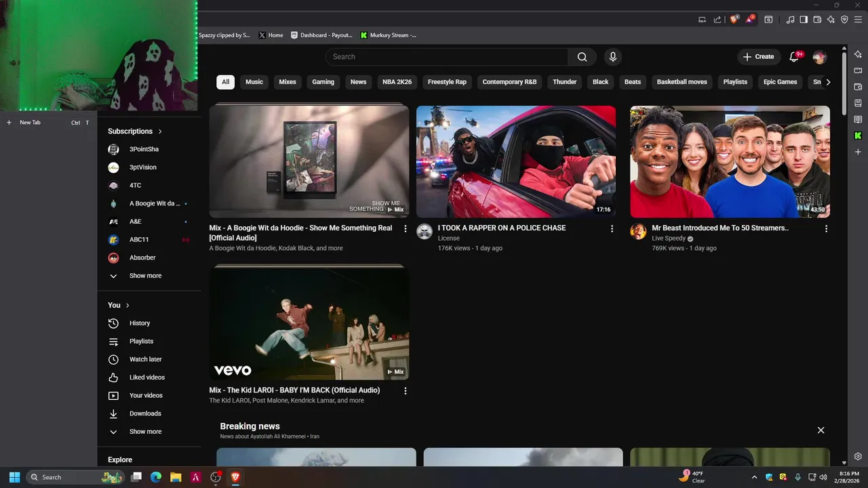This screenshot has width=868, height=488.
Task: Open the browser hamburger main menu
Action: [858, 20]
